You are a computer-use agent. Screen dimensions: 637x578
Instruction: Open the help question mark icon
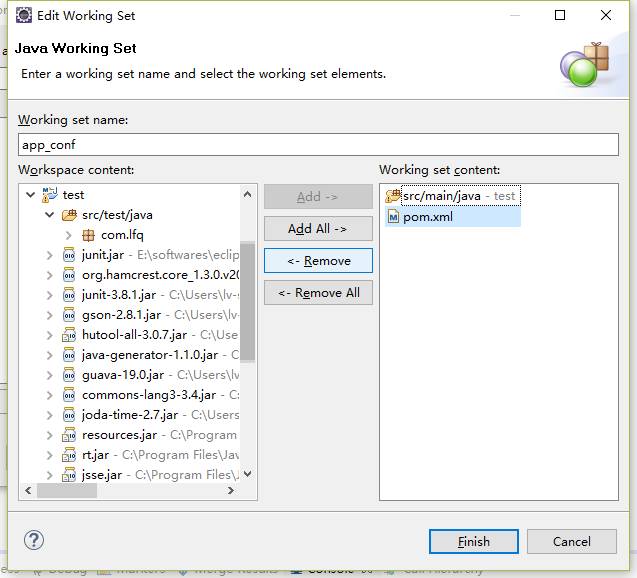34,540
